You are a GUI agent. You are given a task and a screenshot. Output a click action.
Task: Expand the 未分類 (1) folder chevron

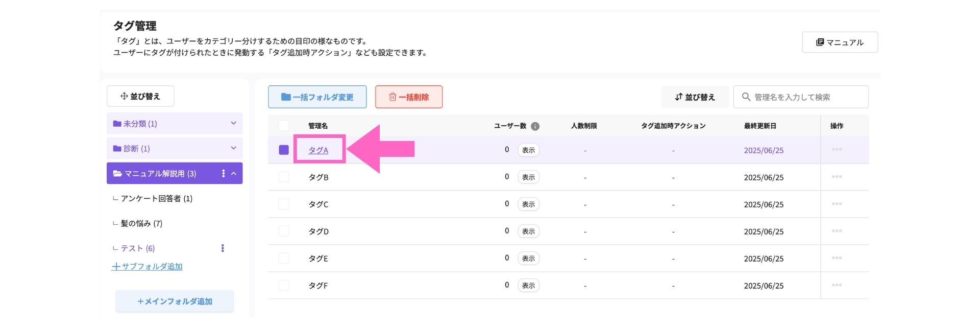click(x=233, y=123)
